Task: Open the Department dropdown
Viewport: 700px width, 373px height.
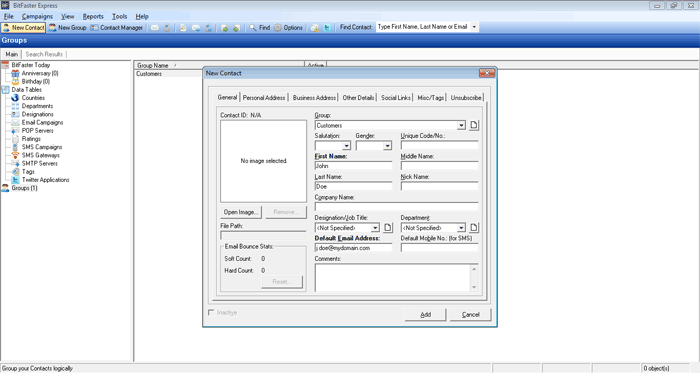Action: (x=461, y=228)
